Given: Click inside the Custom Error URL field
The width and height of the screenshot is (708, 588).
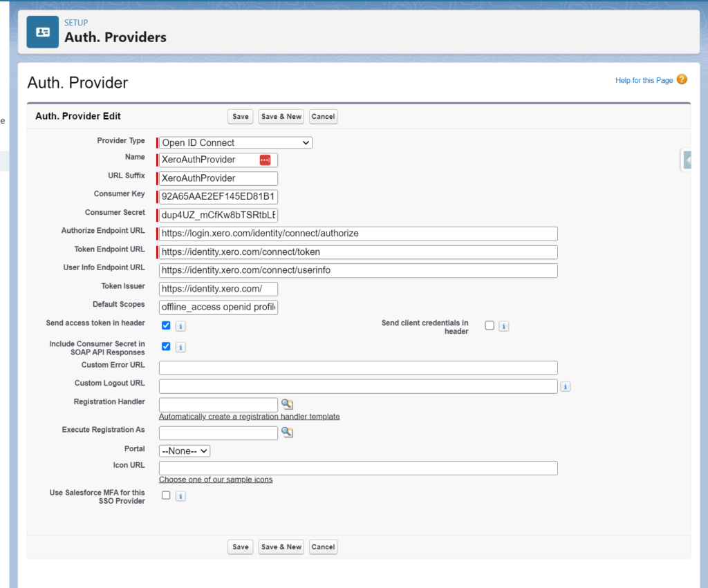Looking at the screenshot, I should click(x=357, y=367).
